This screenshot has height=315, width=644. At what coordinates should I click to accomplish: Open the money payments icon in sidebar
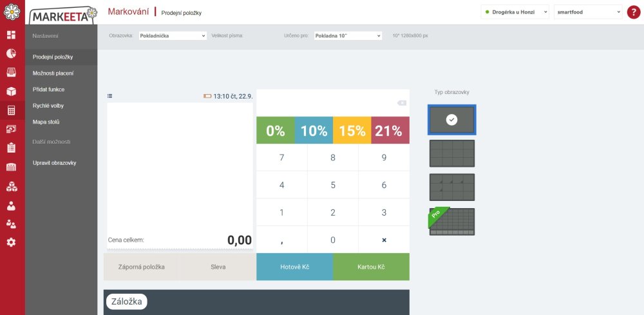point(11,129)
